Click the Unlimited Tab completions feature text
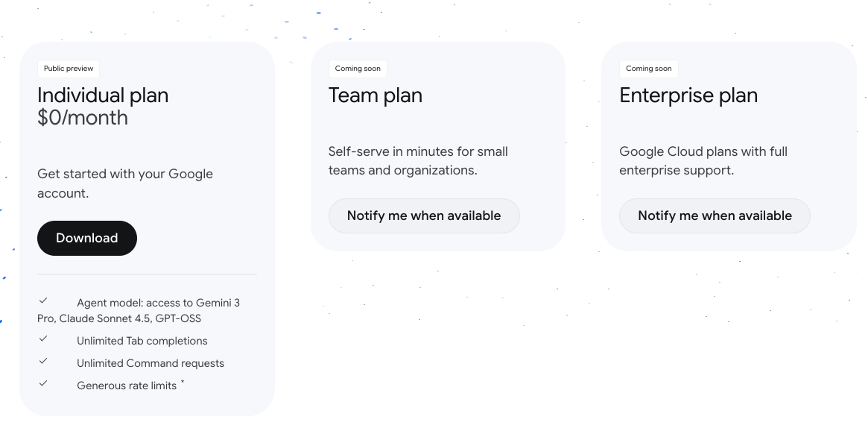 point(142,341)
